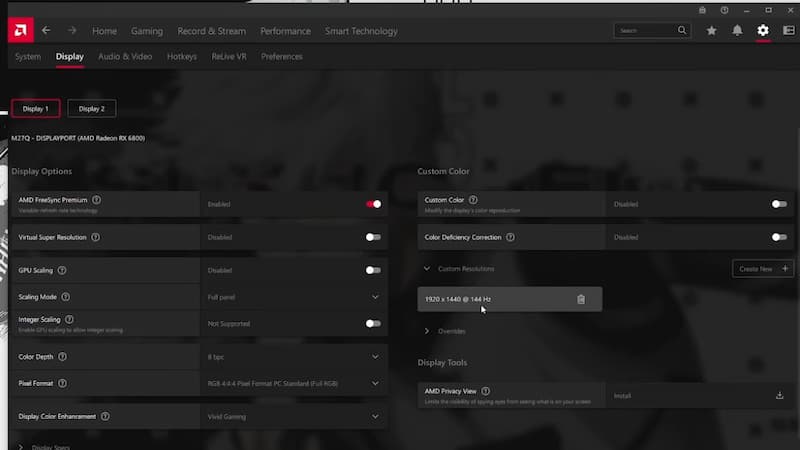Open the help icon in title bar
The height and width of the screenshot is (450, 800).
pyautogui.click(x=724, y=10)
